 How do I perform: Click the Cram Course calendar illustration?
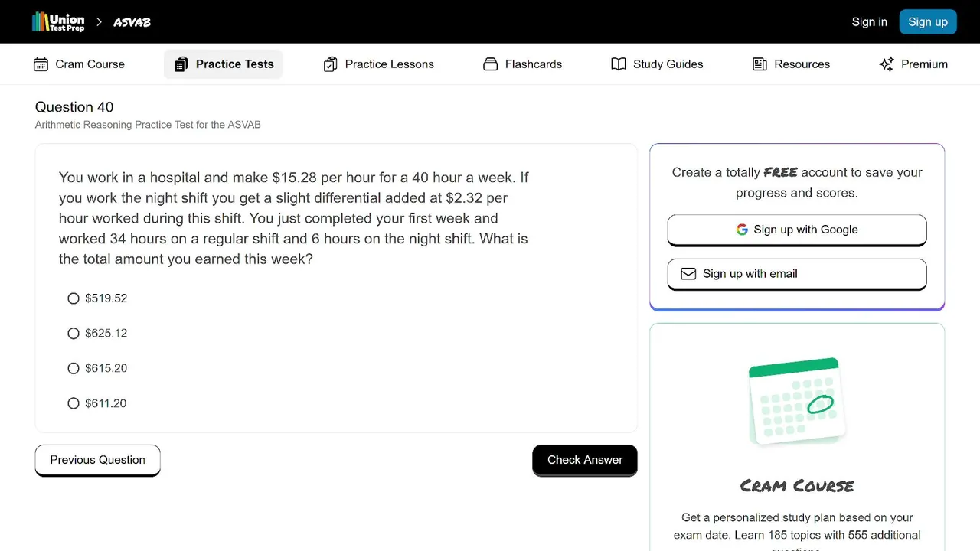pos(797,401)
